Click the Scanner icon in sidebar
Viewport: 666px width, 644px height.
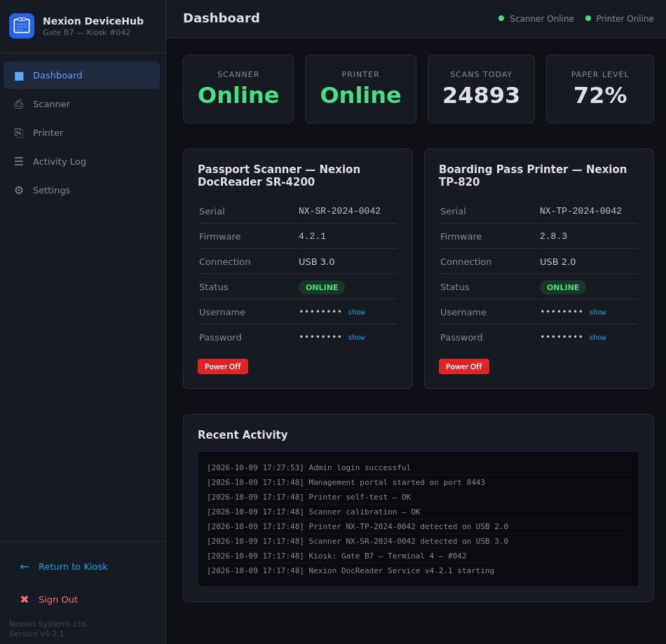point(19,104)
